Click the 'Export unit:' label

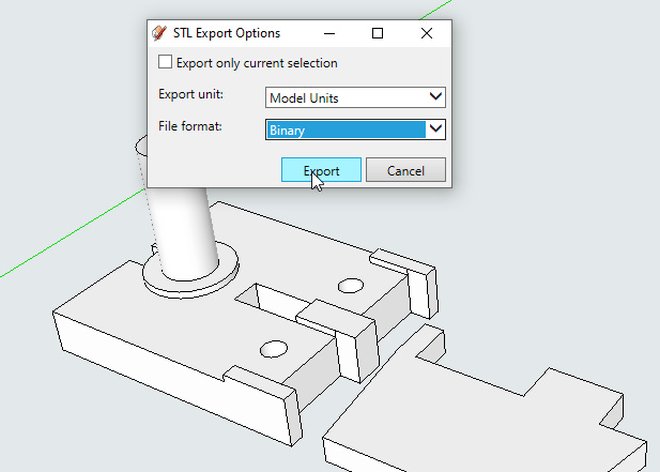[x=191, y=95]
